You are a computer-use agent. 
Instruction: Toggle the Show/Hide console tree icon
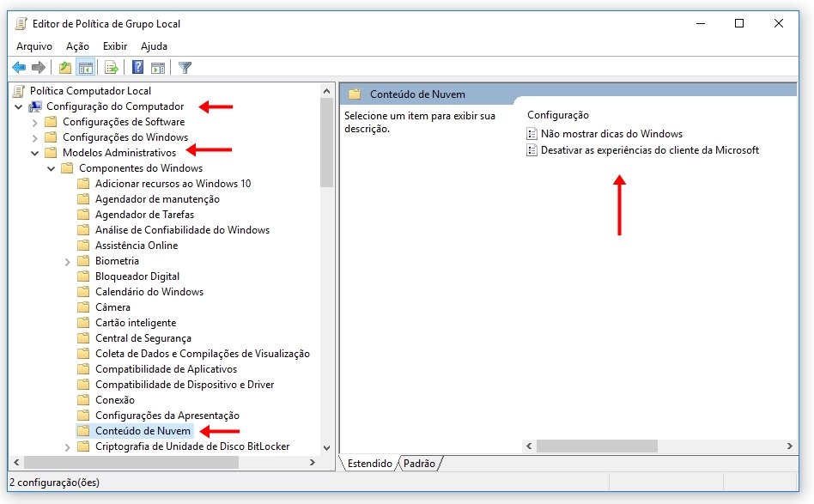click(x=86, y=68)
